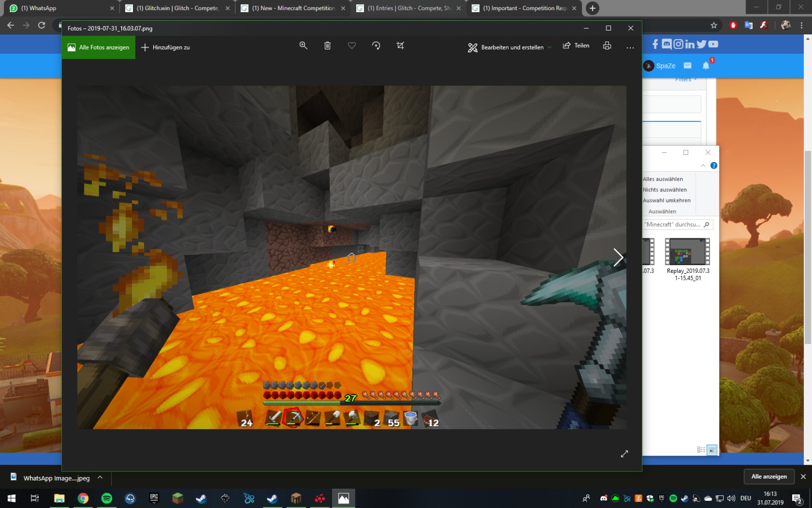Select the Replay_2019.07.31 video thumbnail
Image resolution: width=812 pixels, height=508 pixels.
pos(688,252)
